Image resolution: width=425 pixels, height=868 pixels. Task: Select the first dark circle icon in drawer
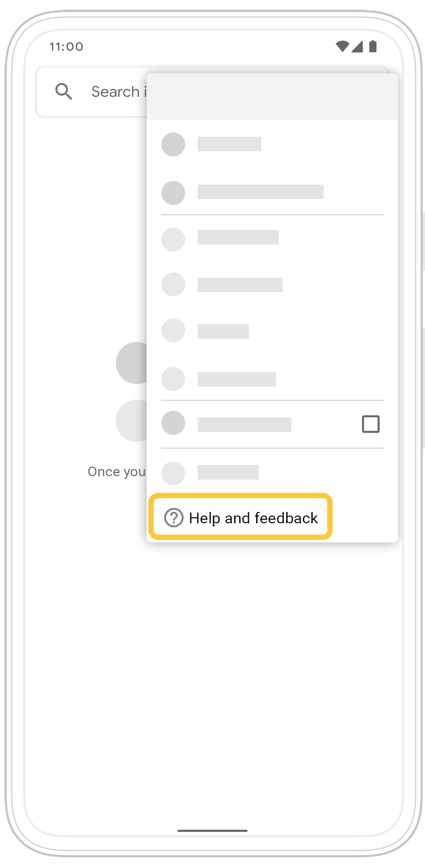[x=173, y=145]
